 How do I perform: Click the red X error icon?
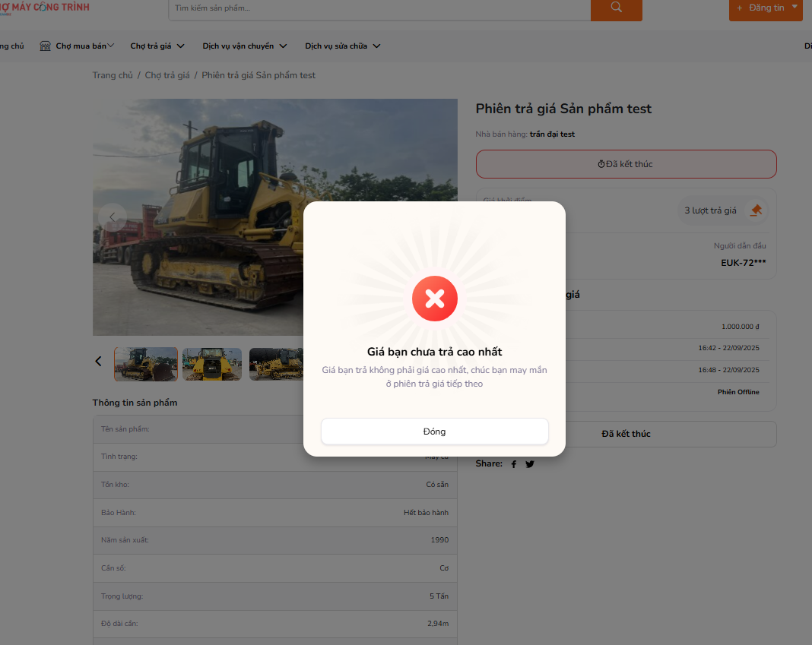pos(434,299)
